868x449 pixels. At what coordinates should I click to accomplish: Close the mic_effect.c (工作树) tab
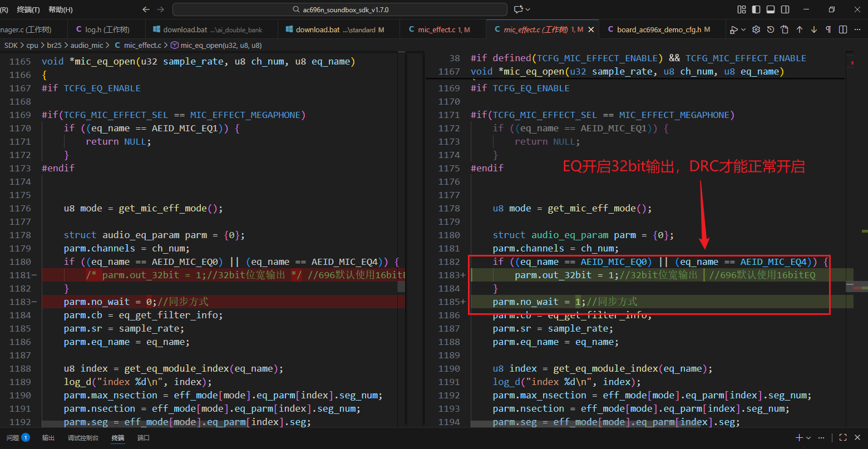point(591,29)
